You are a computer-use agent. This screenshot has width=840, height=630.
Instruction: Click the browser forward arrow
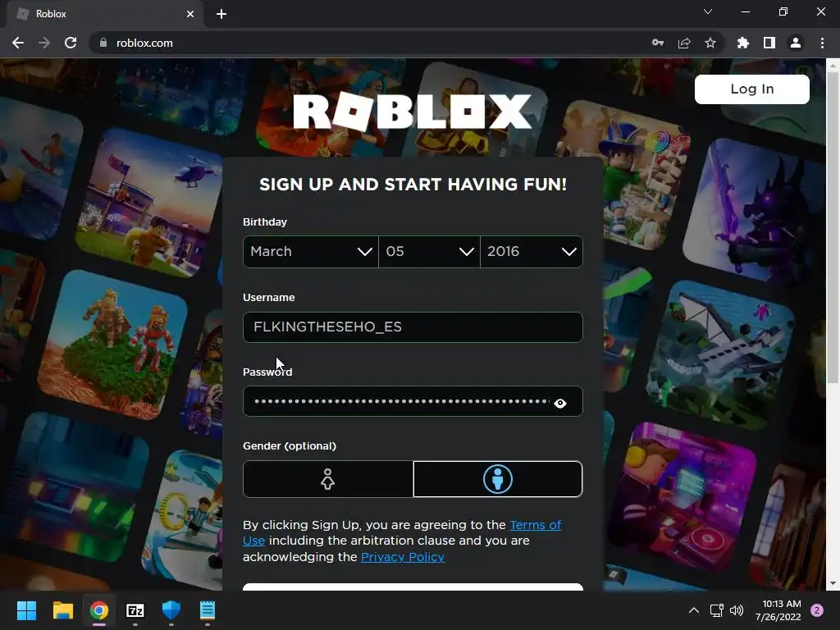coord(44,43)
